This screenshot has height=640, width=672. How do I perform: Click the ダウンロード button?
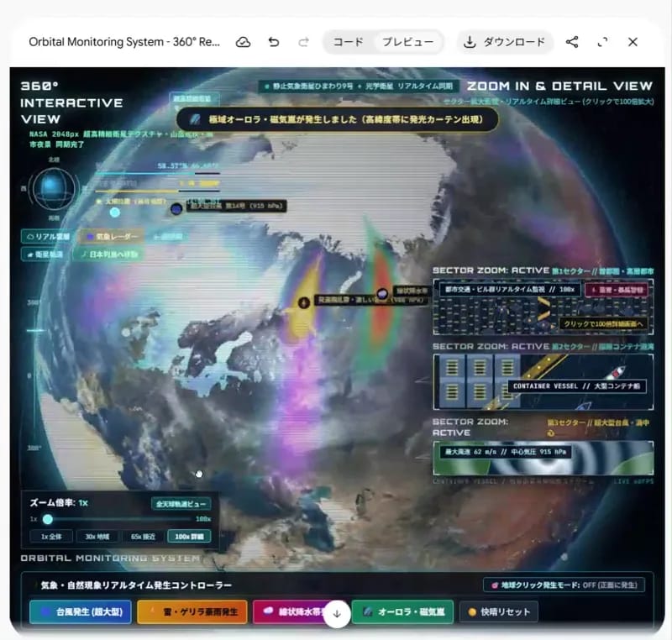pyautogui.click(x=505, y=42)
